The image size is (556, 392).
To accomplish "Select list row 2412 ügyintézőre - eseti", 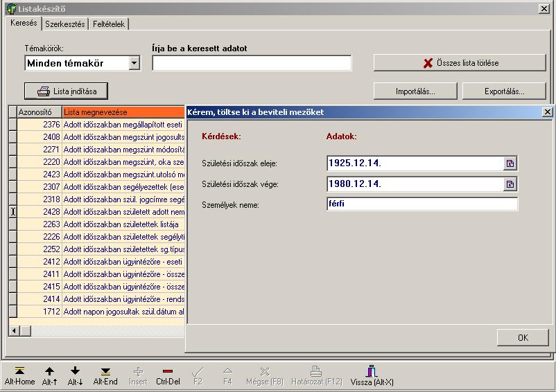I will point(101,262).
